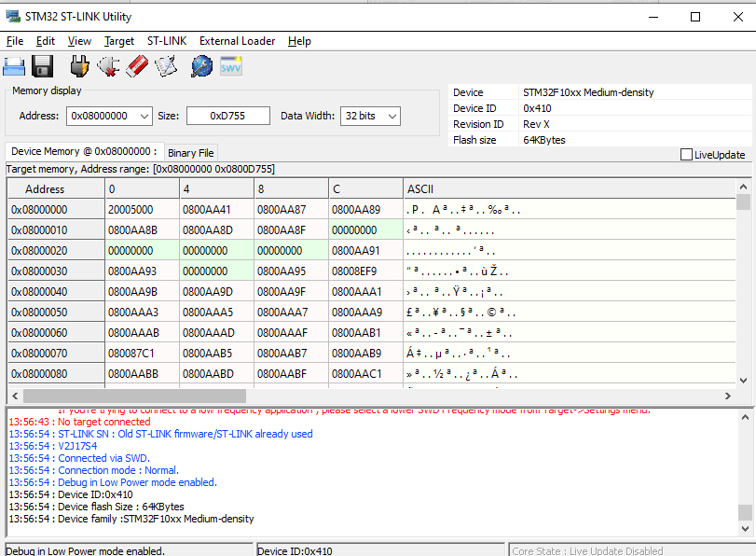Select cell value 0800AABB
Image resolution: width=756 pixels, height=556 pixels.
(x=142, y=374)
